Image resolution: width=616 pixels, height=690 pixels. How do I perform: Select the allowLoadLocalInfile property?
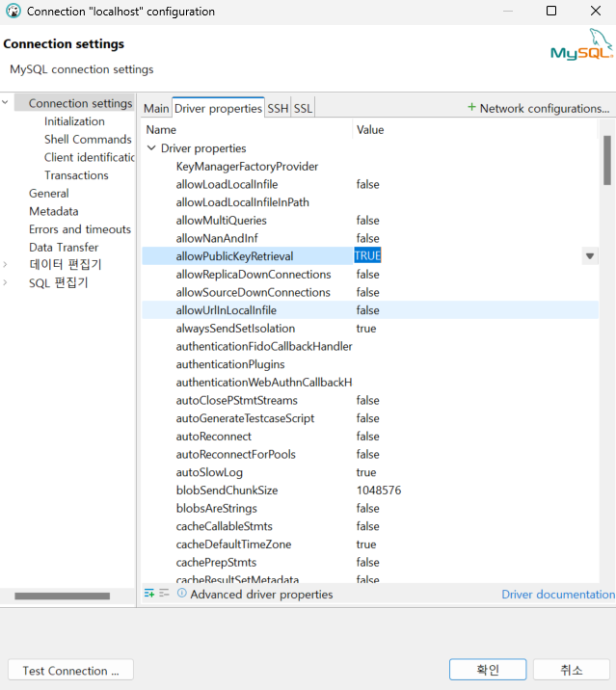coord(227,184)
